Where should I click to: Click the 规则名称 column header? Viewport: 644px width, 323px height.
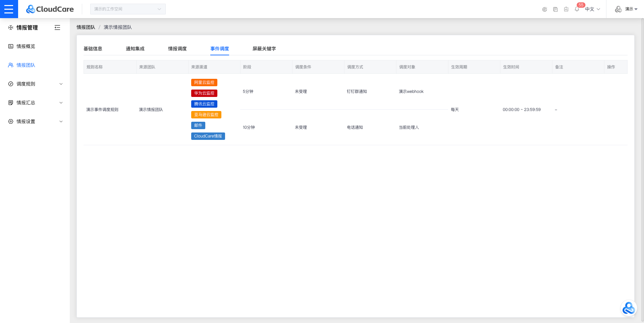pyautogui.click(x=110, y=67)
